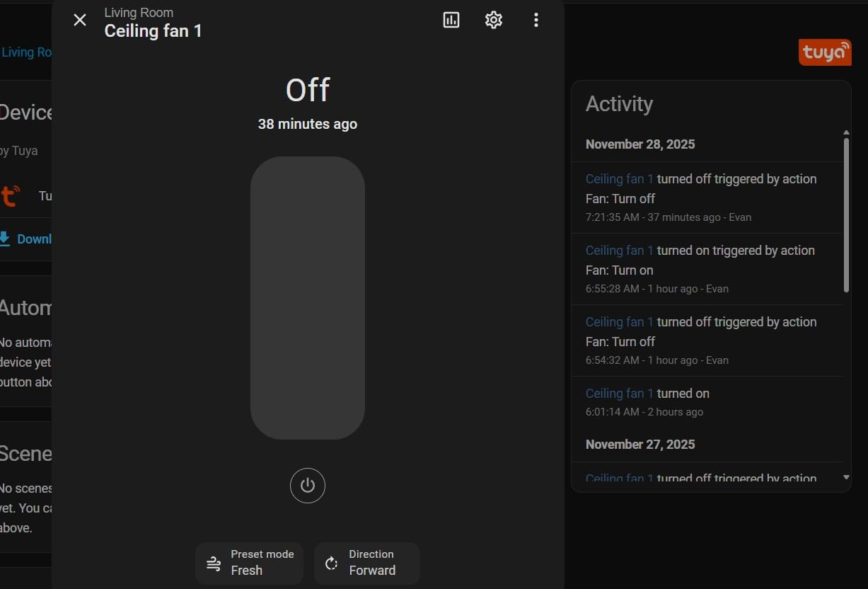Screen dimensions: 868x589
Task: Open Ceiling fan 1 settings gear
Action: (x=494, y=20)
